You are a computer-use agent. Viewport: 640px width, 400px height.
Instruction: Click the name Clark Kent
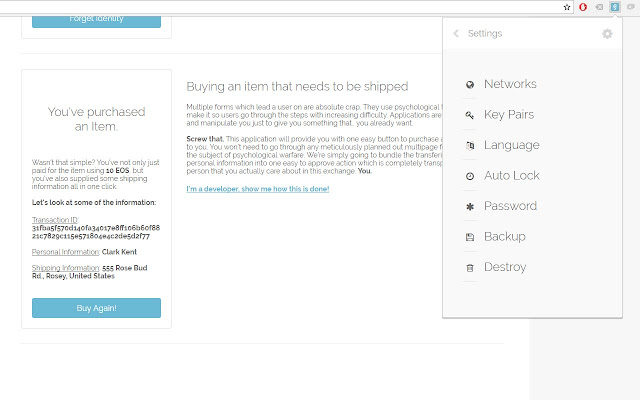click(x=119, y=252)
